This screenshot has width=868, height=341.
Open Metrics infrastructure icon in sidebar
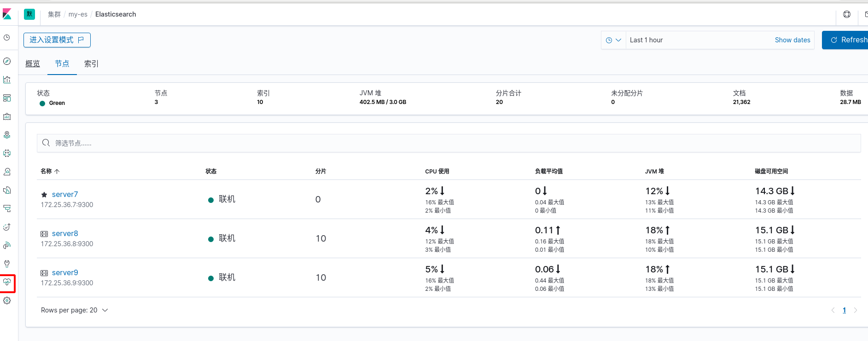pos(7,172)
